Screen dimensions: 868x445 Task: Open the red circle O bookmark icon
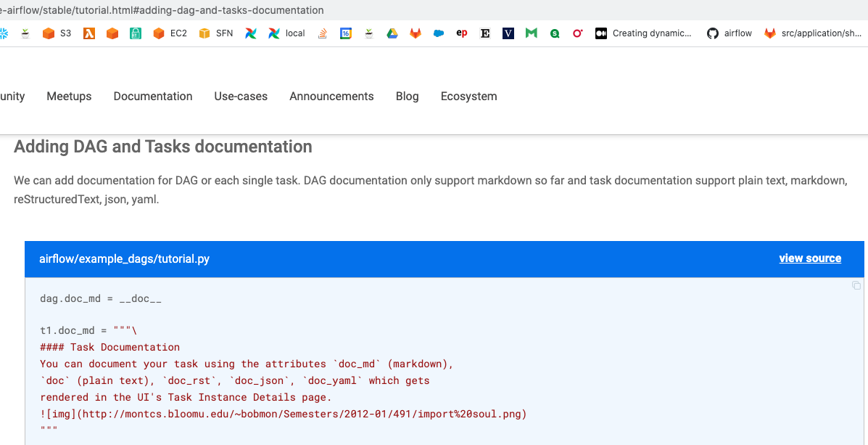(578, 33)
